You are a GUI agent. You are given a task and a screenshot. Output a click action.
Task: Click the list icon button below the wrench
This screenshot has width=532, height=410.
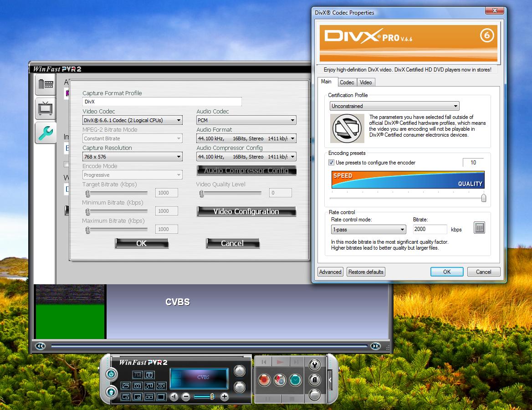(315, 380)
